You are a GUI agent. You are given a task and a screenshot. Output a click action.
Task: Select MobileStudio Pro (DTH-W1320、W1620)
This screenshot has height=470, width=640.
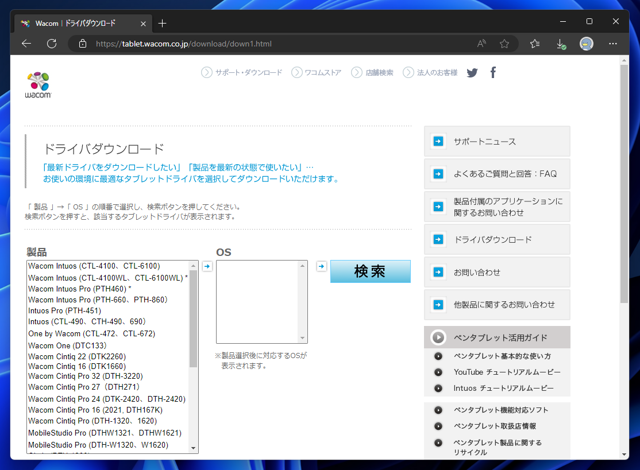click(98, 445)
